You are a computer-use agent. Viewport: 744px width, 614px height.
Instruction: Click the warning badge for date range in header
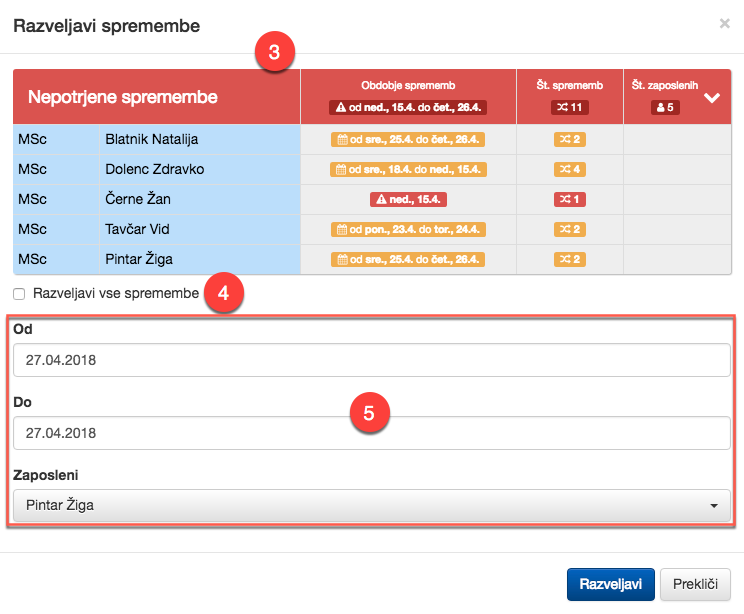[408, 107]
